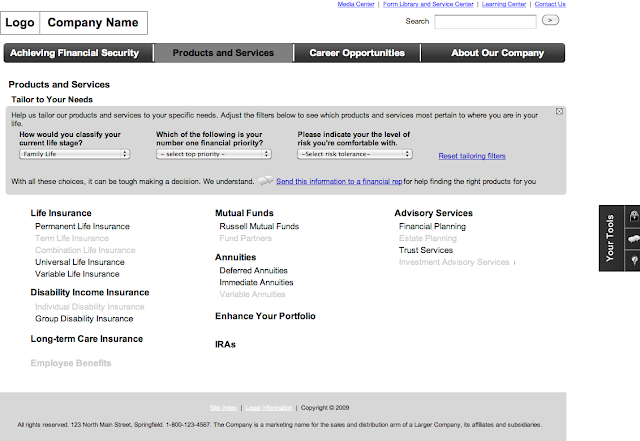640x441 pixels.
Task: Select Term Life Insurance
Action: point(72,238)
